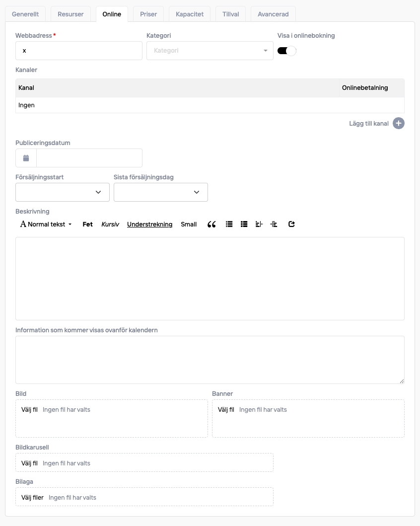420x526 pixels.
Task: Toggle the Visa i onlinebokning switch
Action: (x=286, y=51)
